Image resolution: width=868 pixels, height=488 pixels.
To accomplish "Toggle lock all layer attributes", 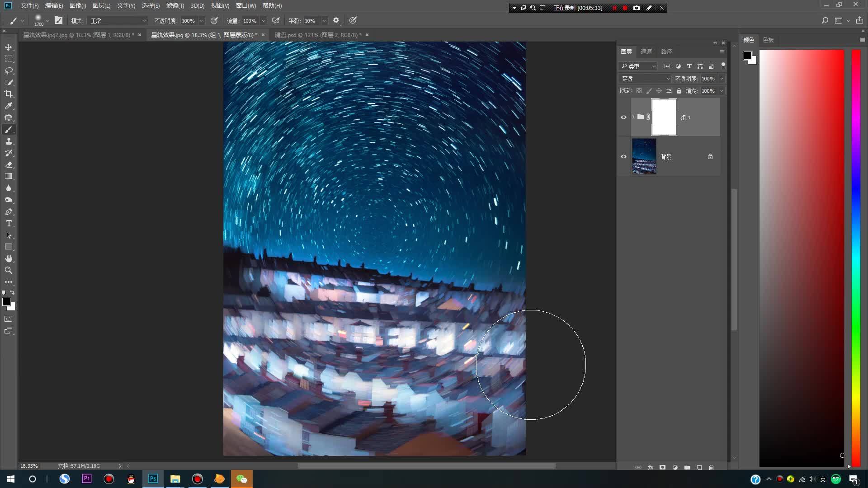I will (x=679, y=91).
